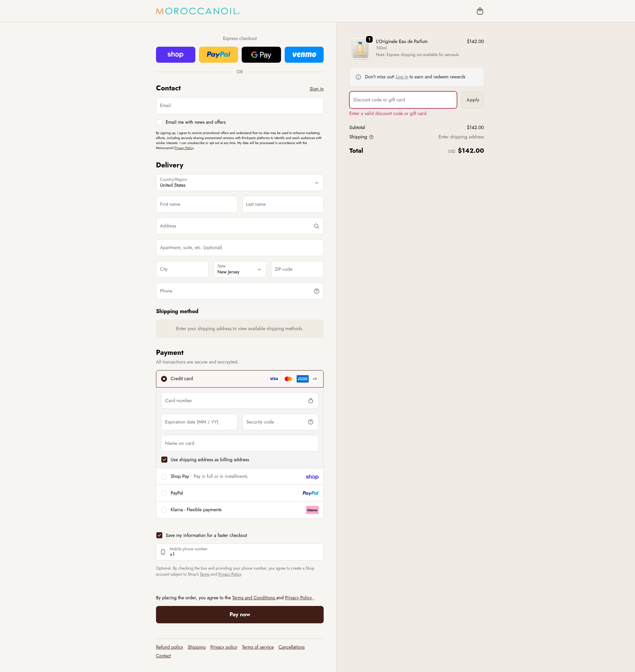Select the Klarna Flexible payments option

tap(164, 510)
